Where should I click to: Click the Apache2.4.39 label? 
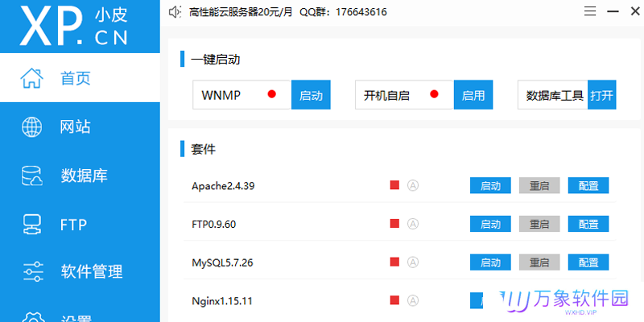click(223, 186)
